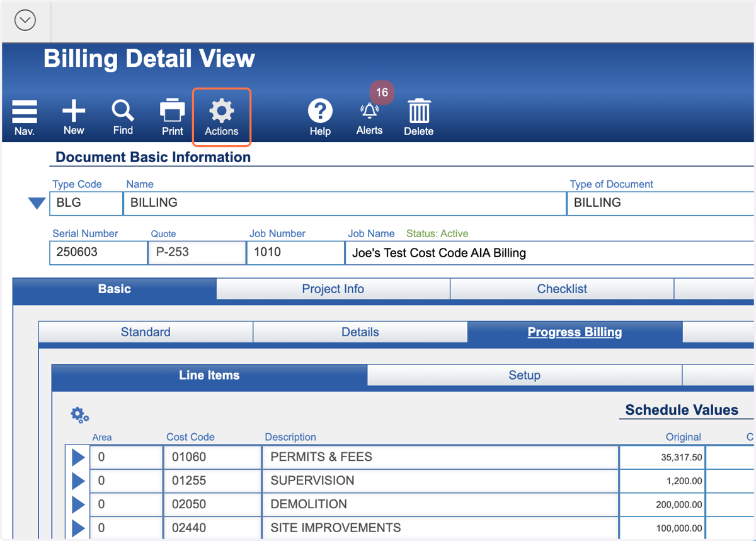Viewport: 756px width, 541px height.
Task: Click the Name field BILLING
Action: [x=345, y=203]
